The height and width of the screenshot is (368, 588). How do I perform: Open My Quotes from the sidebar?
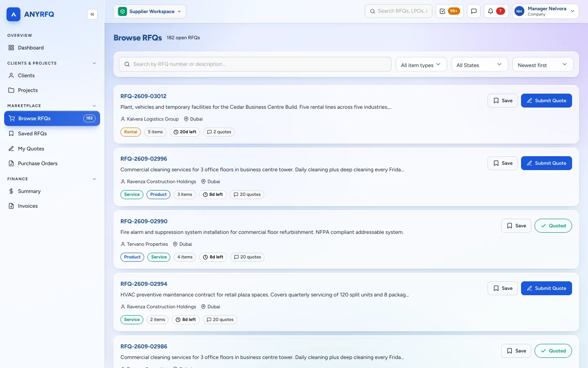tap(52, 149)
